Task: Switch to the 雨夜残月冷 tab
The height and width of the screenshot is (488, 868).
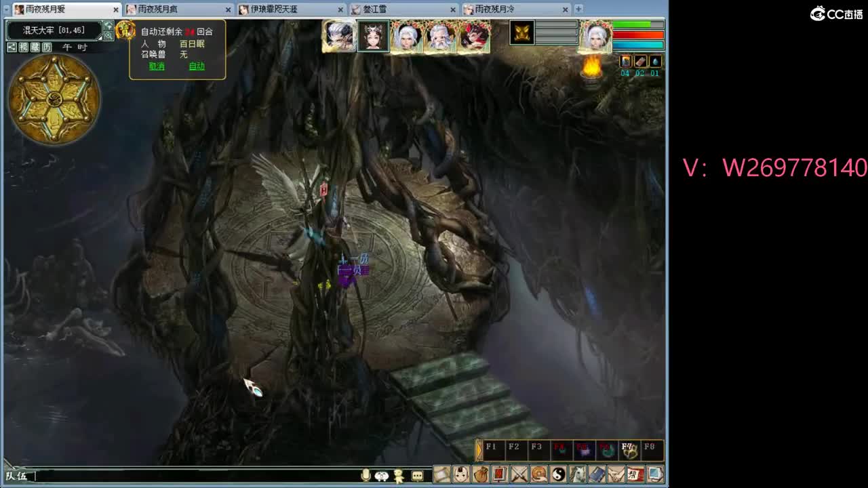Action: pos(517,9)
